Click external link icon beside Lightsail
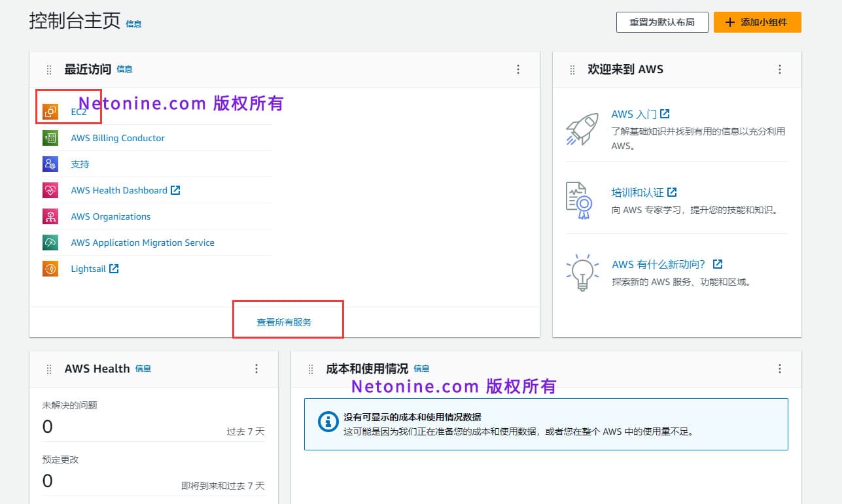Image resolution: width=842 pixels, height=504 pixels. [114, 269]
